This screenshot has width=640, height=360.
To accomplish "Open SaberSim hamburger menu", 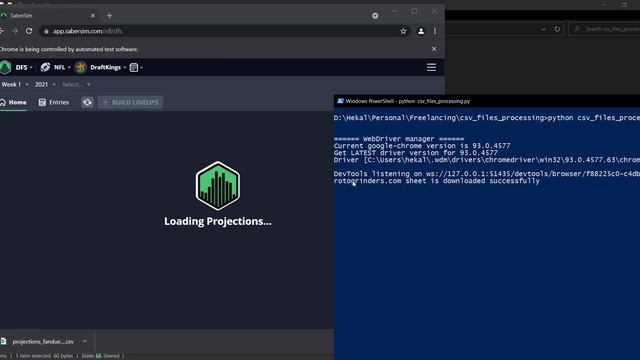I will [431, 67].
